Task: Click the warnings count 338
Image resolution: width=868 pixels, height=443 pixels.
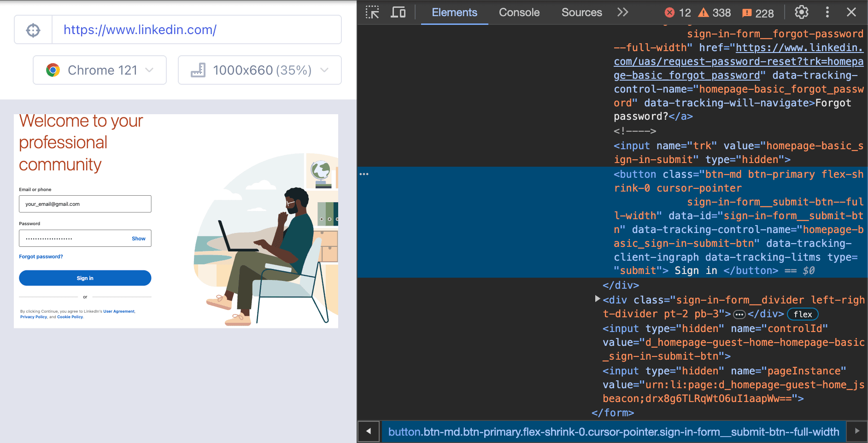Action: tap(715, 13)
